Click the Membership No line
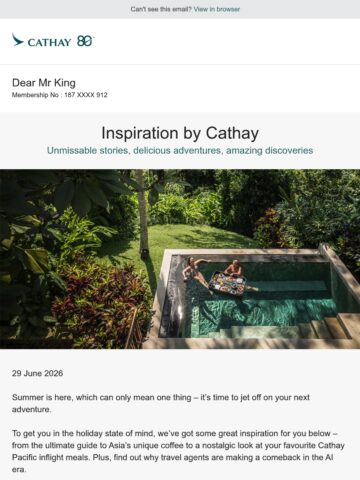 point(60,95)
